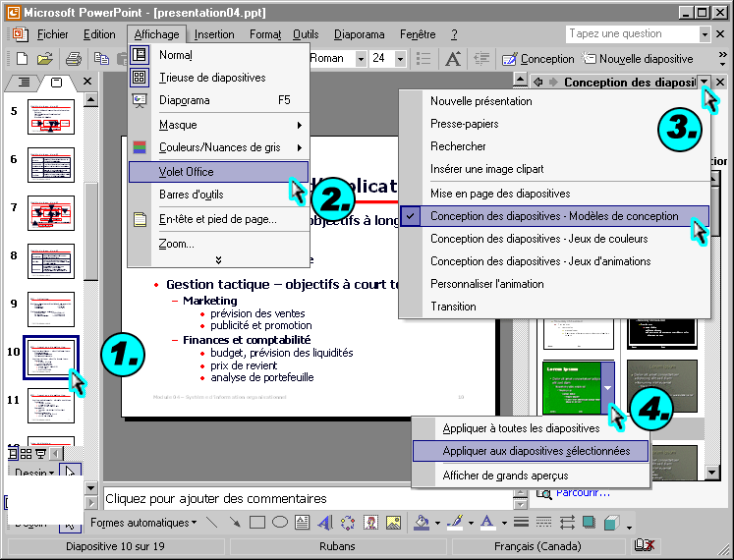The height and width of the screenshot is (560, 734).
Task: Click the Shadow Style icon
Action: click(590, 523)
